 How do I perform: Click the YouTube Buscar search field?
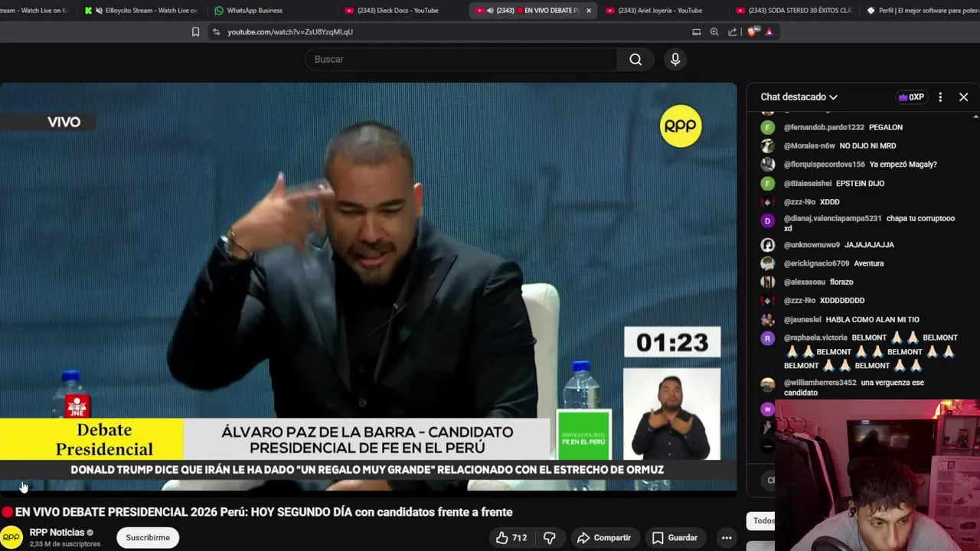click(x=461, y=60)
